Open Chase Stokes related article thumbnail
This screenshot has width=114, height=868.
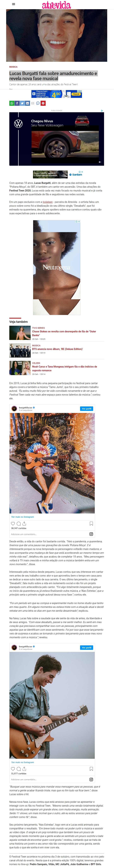[x=20, y=333]
